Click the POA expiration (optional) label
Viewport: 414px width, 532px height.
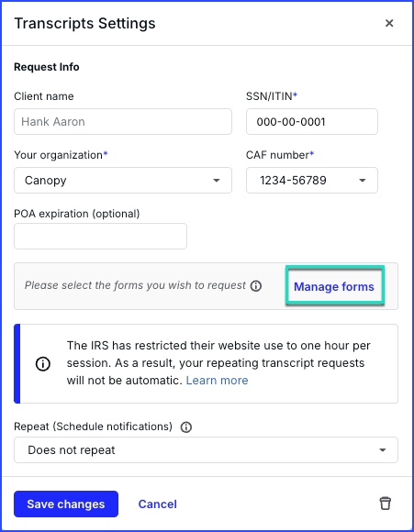77,214
